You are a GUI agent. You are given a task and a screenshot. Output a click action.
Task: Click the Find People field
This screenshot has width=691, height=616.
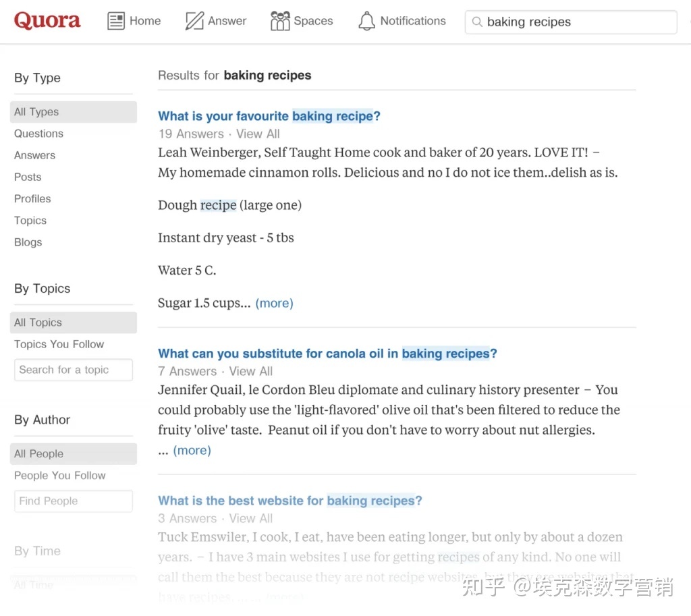73,501
